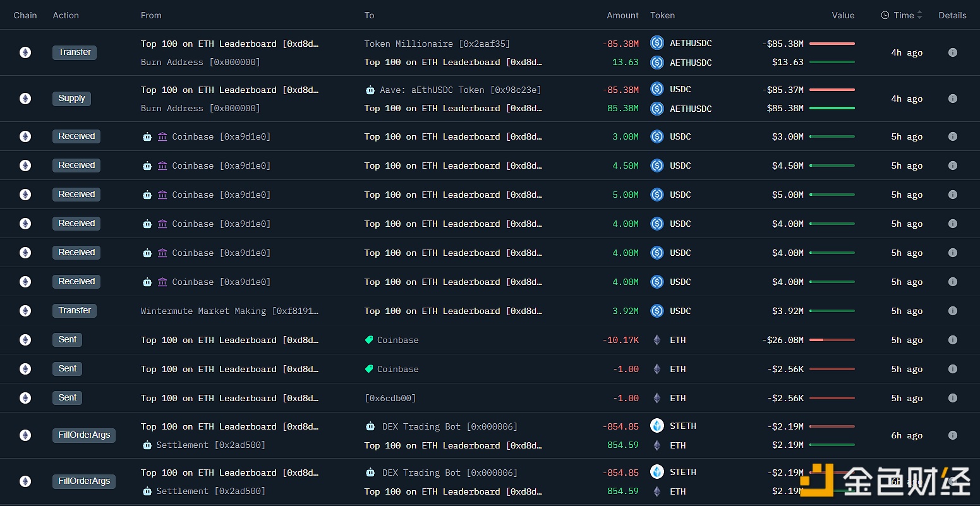Click the Amount column header

click(x=622, y=15)
